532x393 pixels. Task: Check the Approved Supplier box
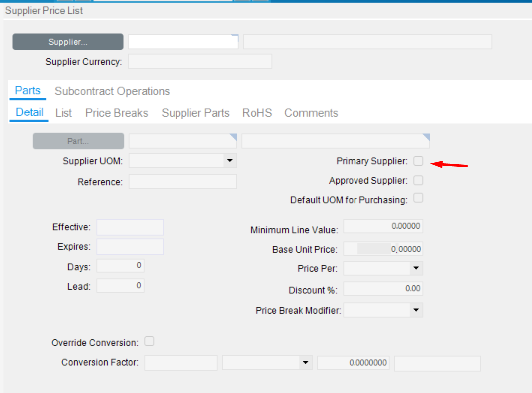(x=418, y=180)
